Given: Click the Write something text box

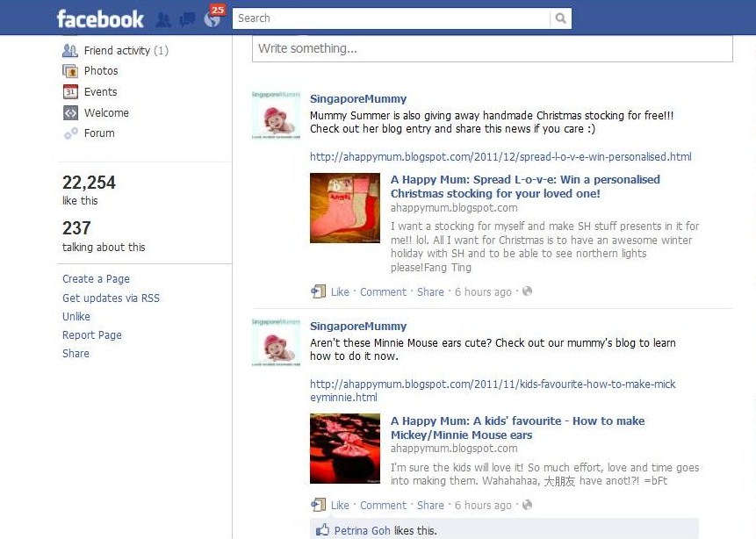Looking at the screenshot, I should tap(493, 48).
